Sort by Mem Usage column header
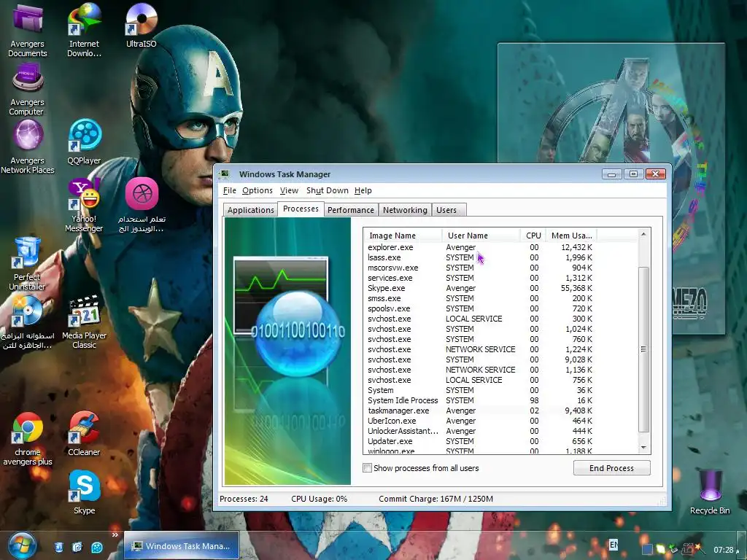Image resolution: width=747 pixels, height=560 pixels. pyautogui.click(x=571, y=236)
